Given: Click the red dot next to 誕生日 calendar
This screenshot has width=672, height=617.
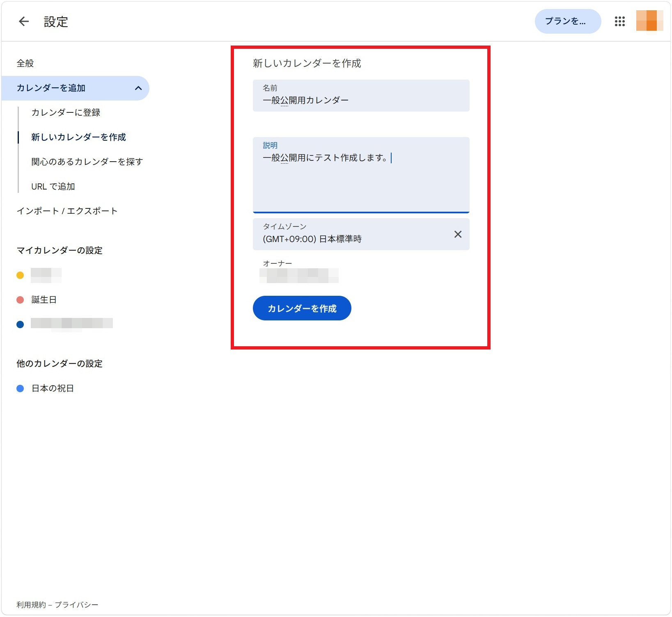Looking at the screenshot, I should (x=19, y=299).
